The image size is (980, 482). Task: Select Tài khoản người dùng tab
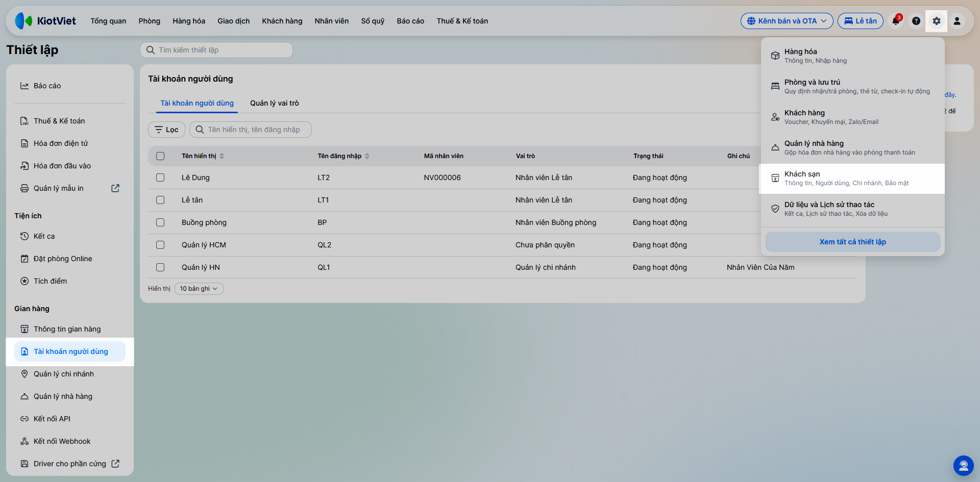point(197,103)
